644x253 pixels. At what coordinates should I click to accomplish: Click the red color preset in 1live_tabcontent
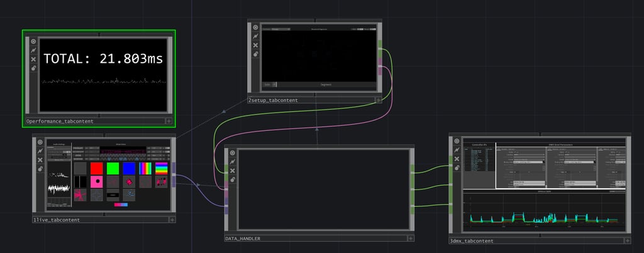(x=96, y=168)
